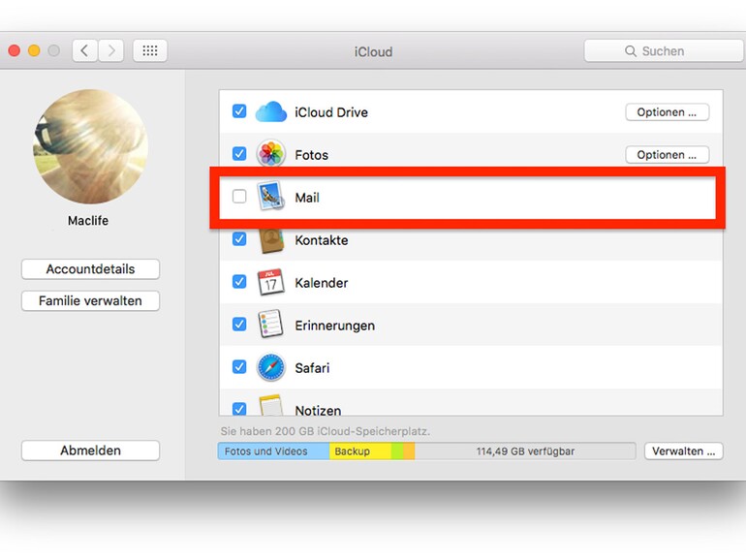Click the Notizen notepad icon
The width and height of the screenshot is (746, 560).
tap(270, 405)
